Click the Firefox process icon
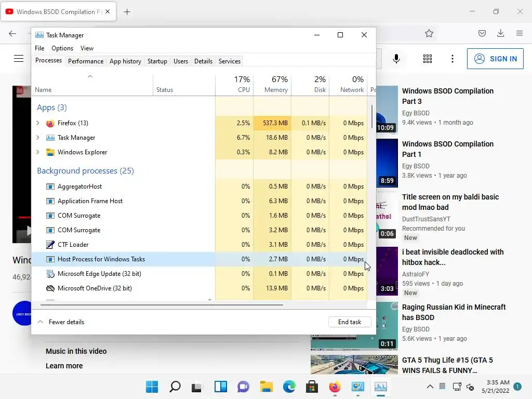The width and height of the screenshot is (532, 399). pyautogui.click(x=50, y=123)
